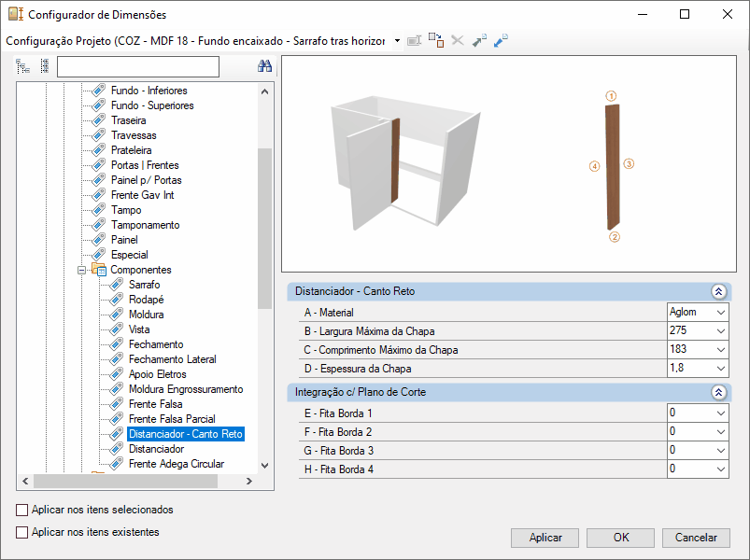Click the Aplicar button

(545, 538)
